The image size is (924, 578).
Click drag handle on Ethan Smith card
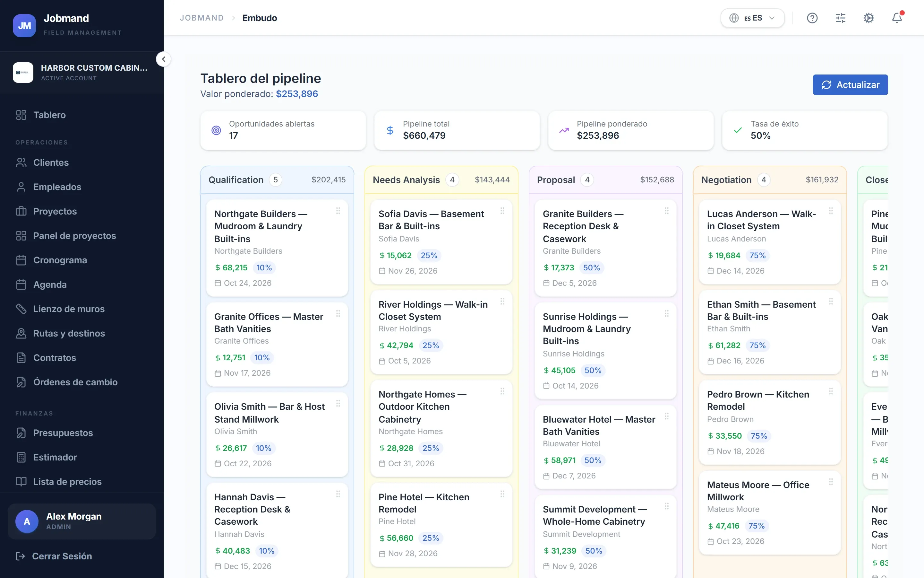(830, 301)
